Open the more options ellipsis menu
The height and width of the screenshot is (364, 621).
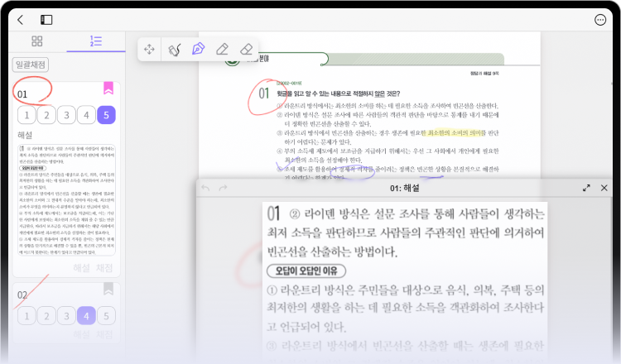600,19
